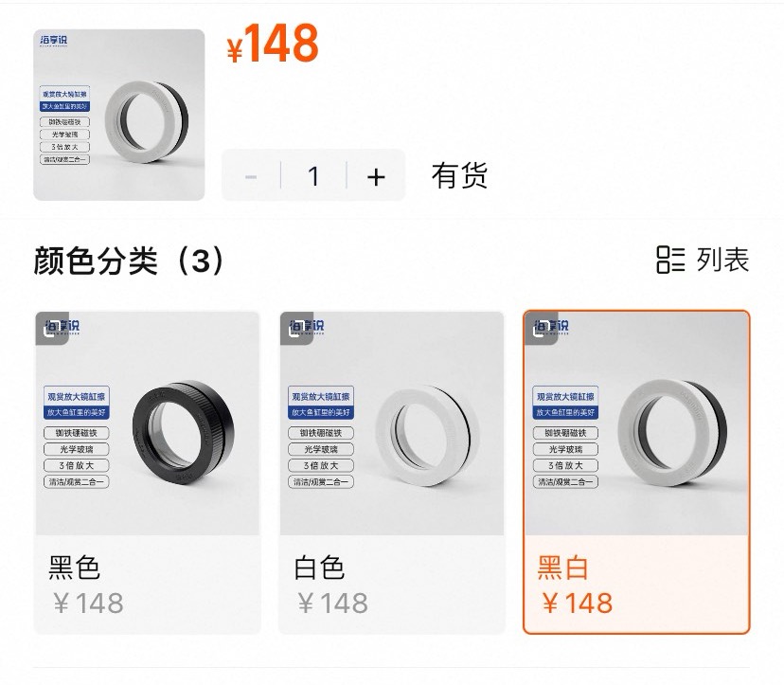Select the 黑白 color option label
Viewport: 784px width, 685px height.
[x=563, y=568]
